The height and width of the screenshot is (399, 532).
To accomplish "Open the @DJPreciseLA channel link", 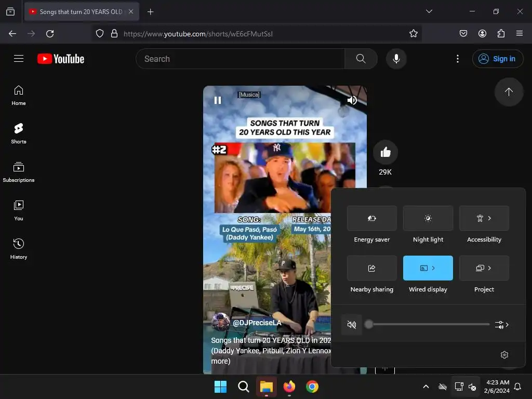I will tap(257, 323).
